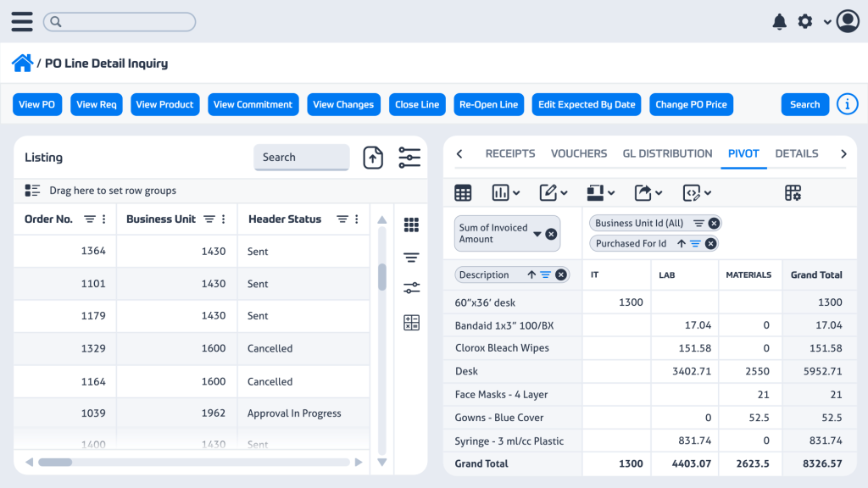Image resolution: width=868 pixels, height=488 pixels.
Task: Open the columns grid icon in side panel
Action: point(411,225)
